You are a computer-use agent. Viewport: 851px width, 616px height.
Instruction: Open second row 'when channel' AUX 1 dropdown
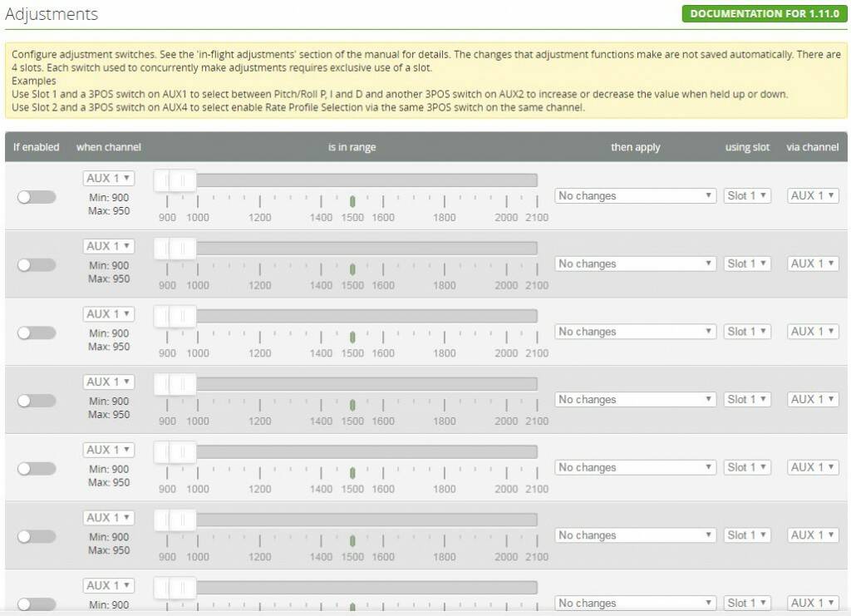(x=109, y=246)
